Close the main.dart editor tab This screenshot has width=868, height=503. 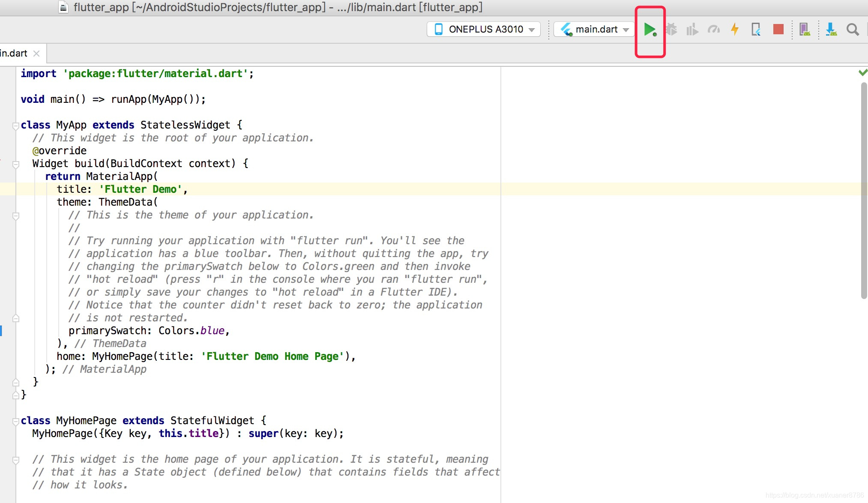pyautogui.click(x=36, y=54)
